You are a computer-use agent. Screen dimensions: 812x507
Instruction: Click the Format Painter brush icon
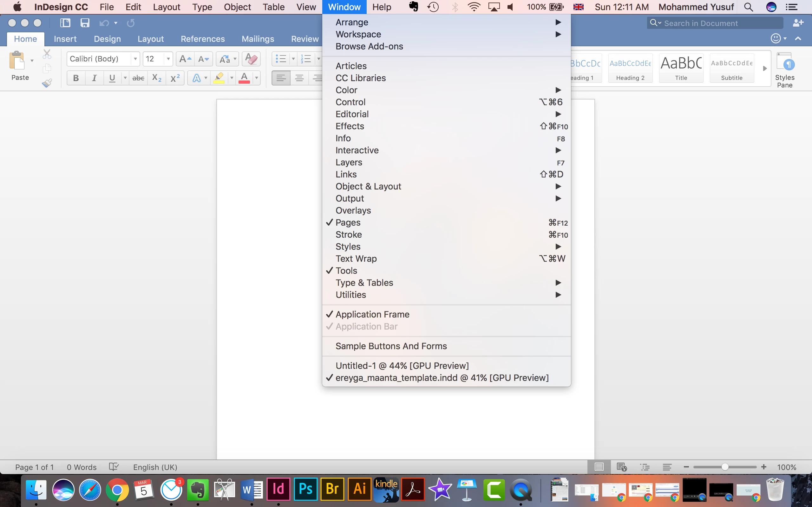[47, 83]
